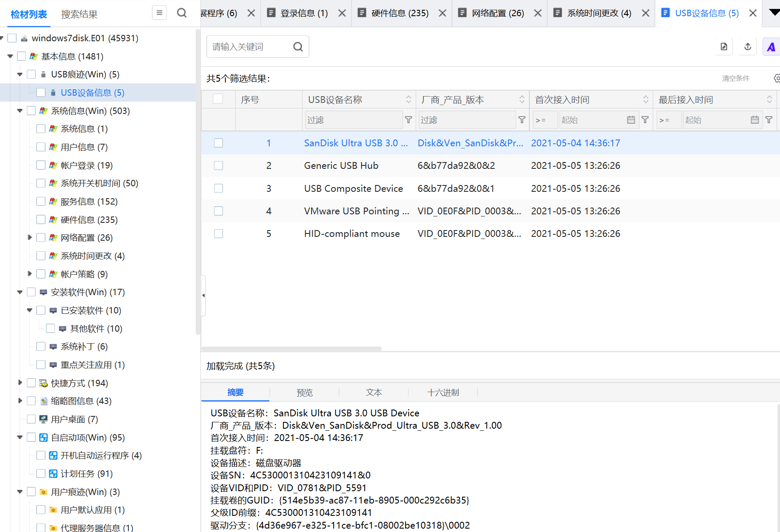
Task: Open calendar picker for 首次接入时间 filter
Action: pos(631,120)
